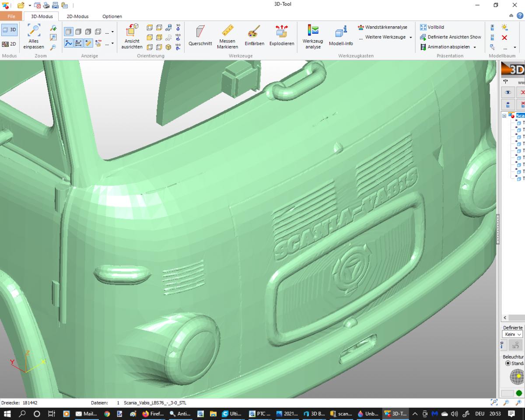Toggle visibility eye button in model tree panel
This screenshot has height=420, width=525.
pyautogui.click(x=508, y=92)
